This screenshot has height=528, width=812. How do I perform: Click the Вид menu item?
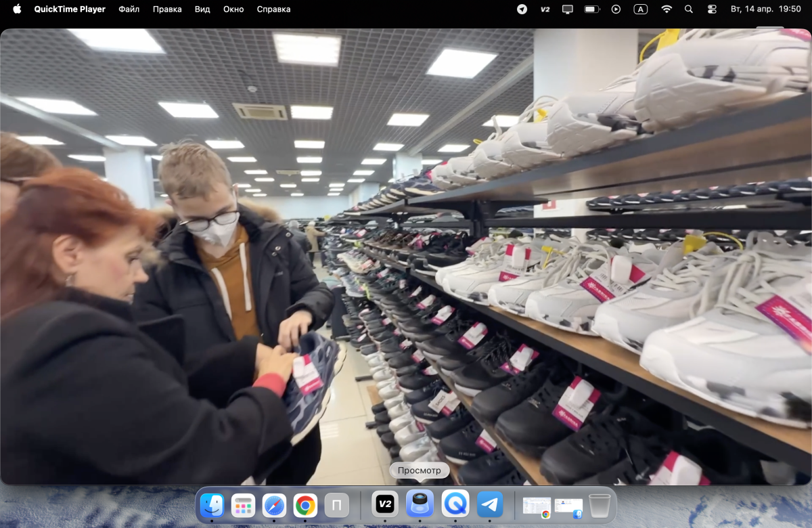pos(202,9)
